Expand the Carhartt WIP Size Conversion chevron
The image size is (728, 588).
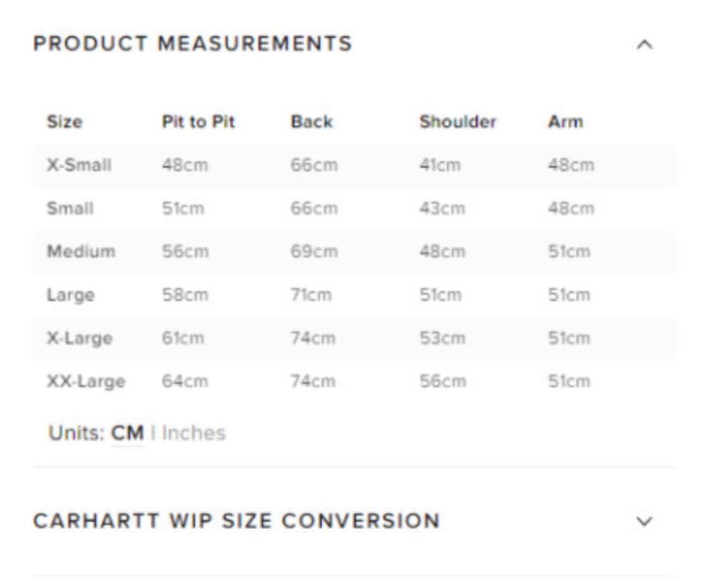[645, 521]
